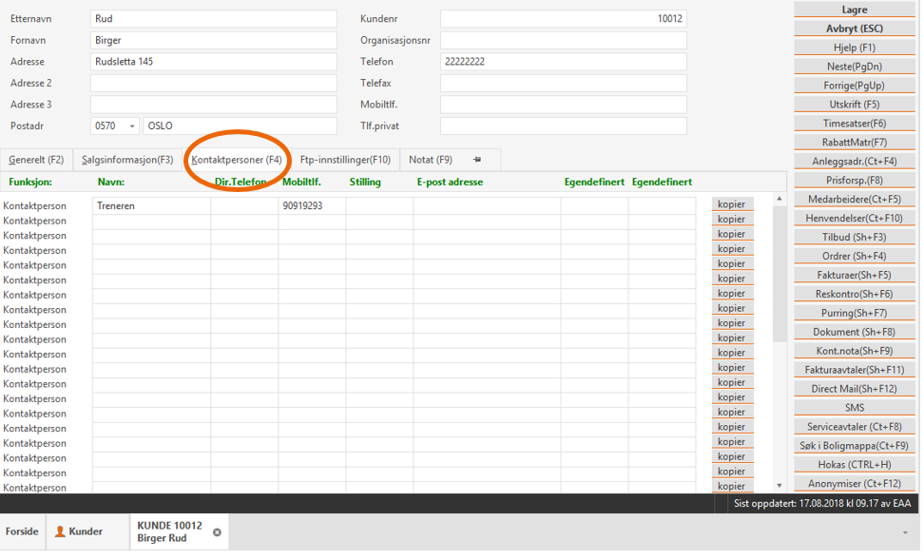Click Avbryt (ESC) to cancel

[855, 29]
